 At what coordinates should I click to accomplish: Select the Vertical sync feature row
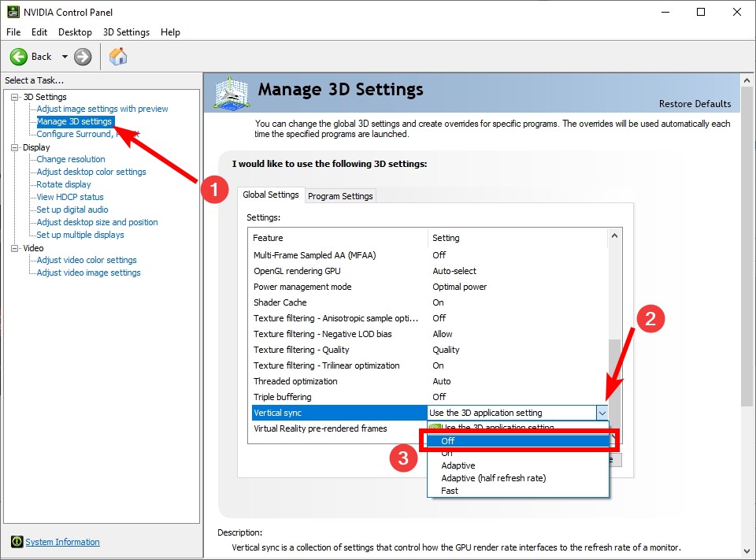tap(339, 413)
